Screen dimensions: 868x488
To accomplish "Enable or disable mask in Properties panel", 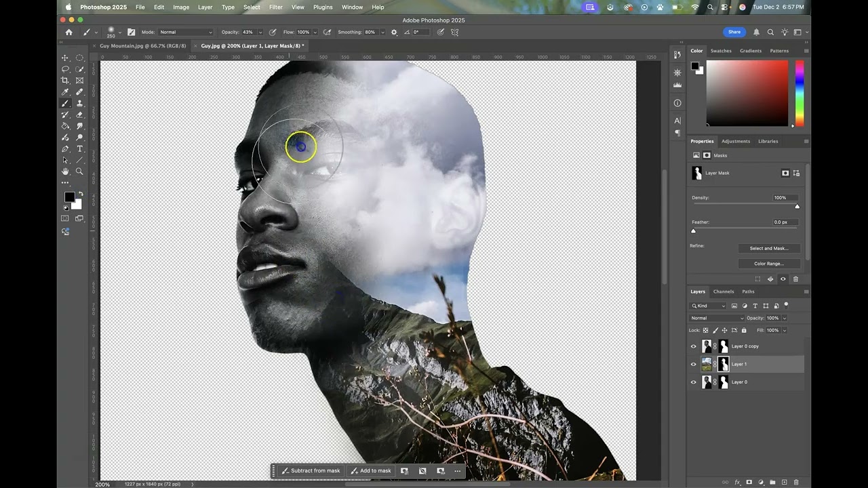I will click(x=783, y=279).
